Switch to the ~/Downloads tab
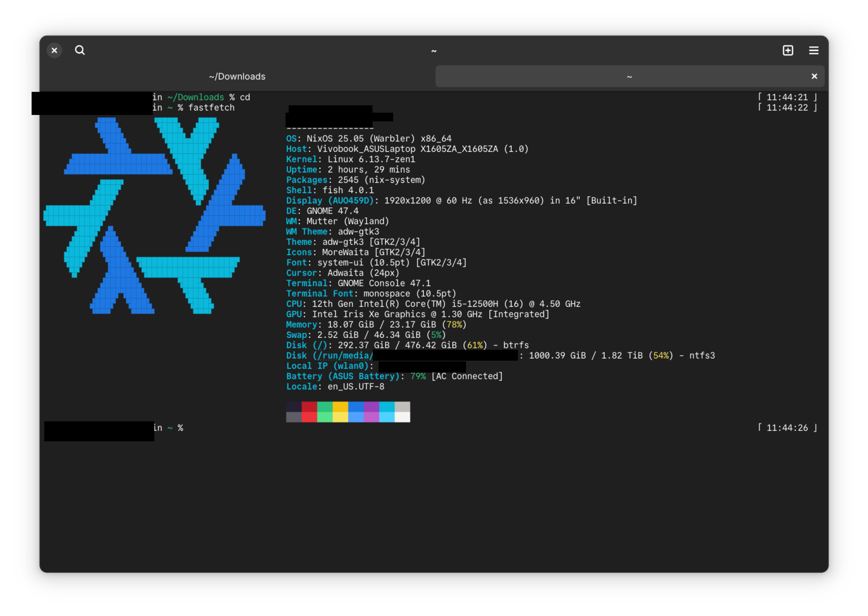868x616 pixels. [237, 77]
